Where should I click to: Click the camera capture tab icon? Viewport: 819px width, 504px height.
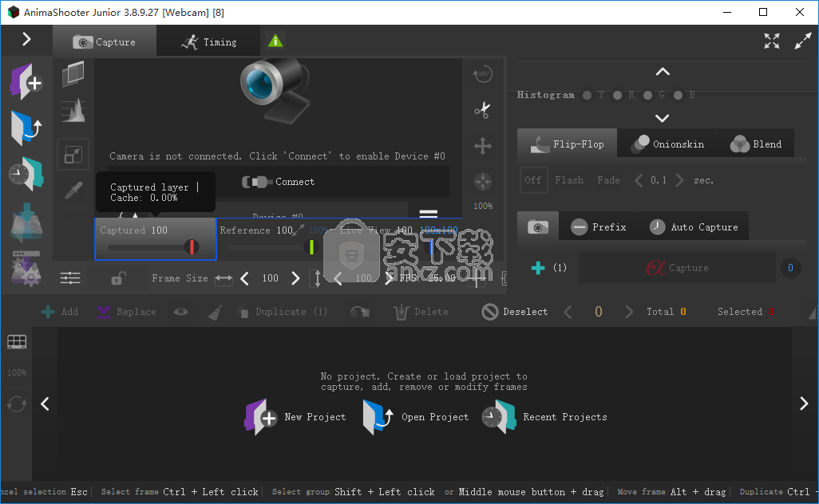(538, 226)
